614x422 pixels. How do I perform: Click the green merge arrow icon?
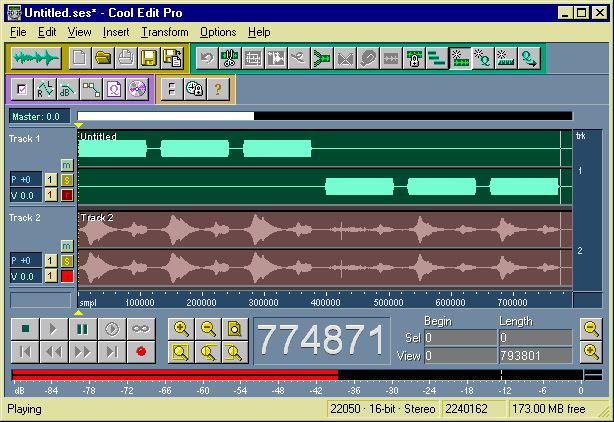(322, 58)
